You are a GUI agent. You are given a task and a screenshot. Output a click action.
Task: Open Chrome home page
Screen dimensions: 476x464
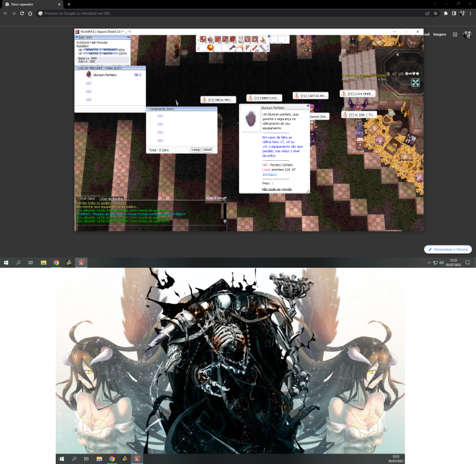30,14
